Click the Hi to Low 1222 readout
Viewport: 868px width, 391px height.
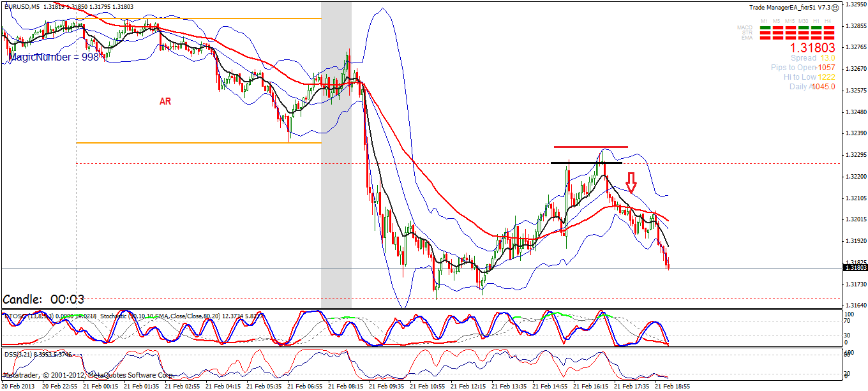click(x=809, y=77)
